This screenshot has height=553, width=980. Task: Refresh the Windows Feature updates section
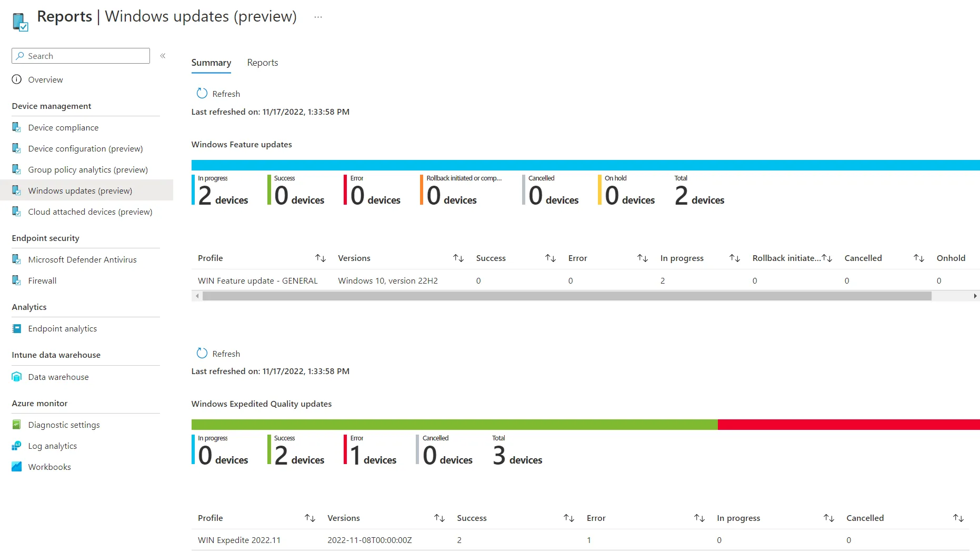[x=218, y=94]
